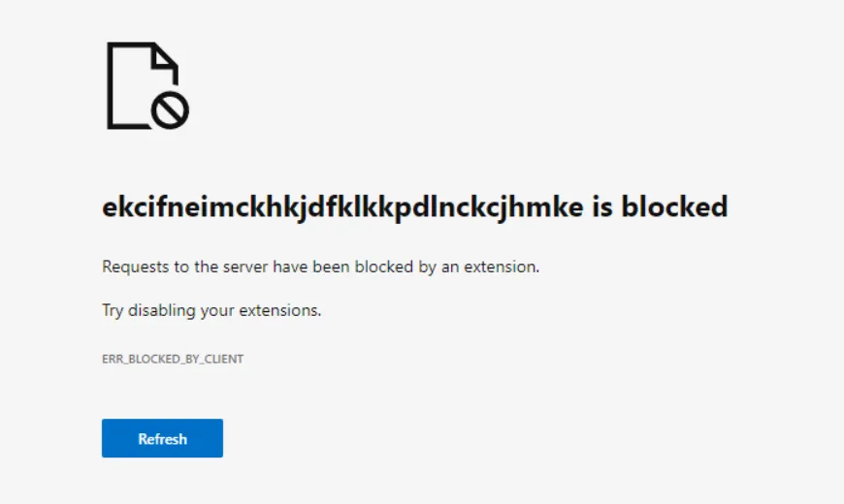Click the word 'Refresh' on the button
The width and height of the screenshot is (844, 504).
pos(162,439)
